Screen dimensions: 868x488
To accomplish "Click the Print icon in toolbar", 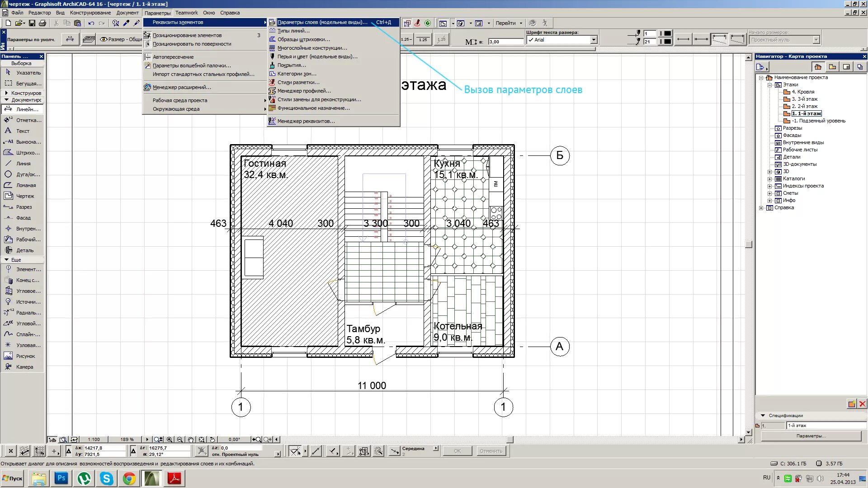I will [x=42, y=23].
